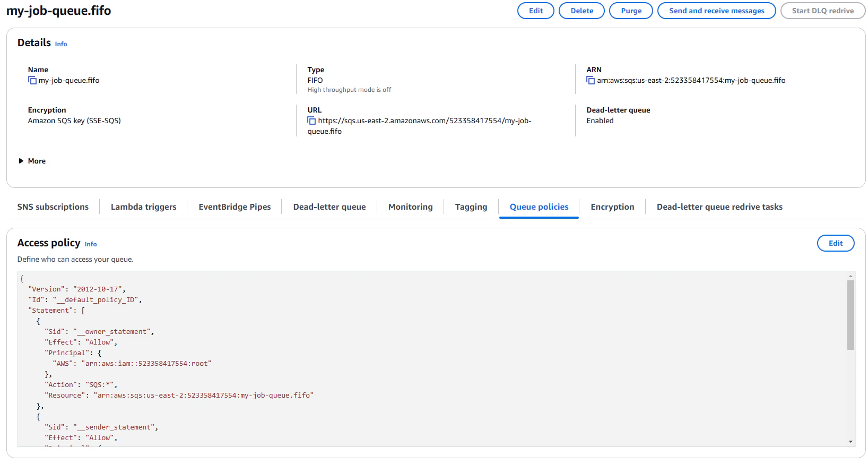Open Dead-letter queue redrive tasks tab
Image resolution: width=868 pixels, height=464 pixels.
point(719,207)
